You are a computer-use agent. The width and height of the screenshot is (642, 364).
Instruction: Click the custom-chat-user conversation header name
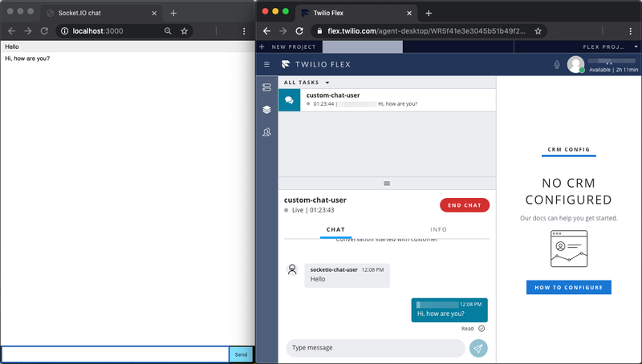pos(315,200)
